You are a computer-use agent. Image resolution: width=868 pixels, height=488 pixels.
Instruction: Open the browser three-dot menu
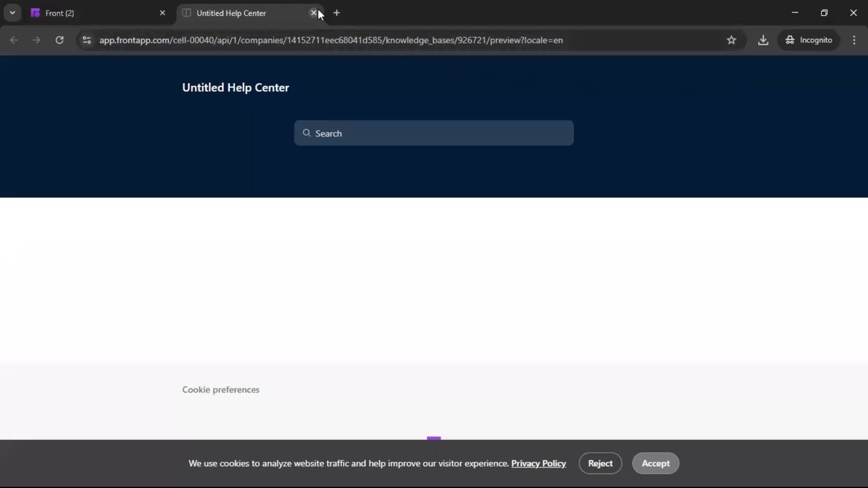point(855,40)
